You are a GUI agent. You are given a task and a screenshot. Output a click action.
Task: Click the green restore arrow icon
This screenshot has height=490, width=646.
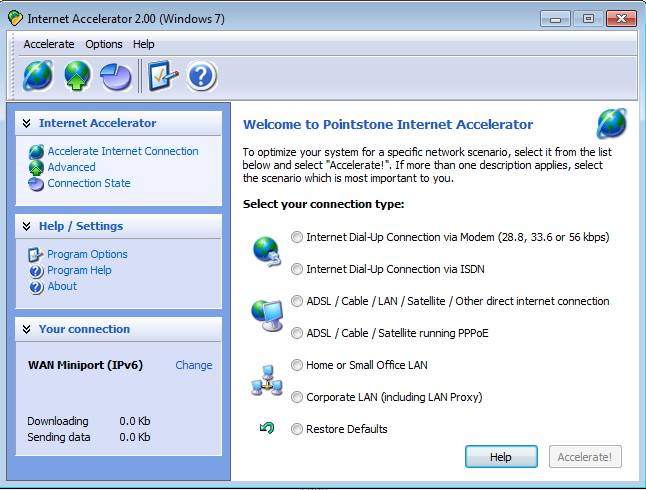[267, 429]
